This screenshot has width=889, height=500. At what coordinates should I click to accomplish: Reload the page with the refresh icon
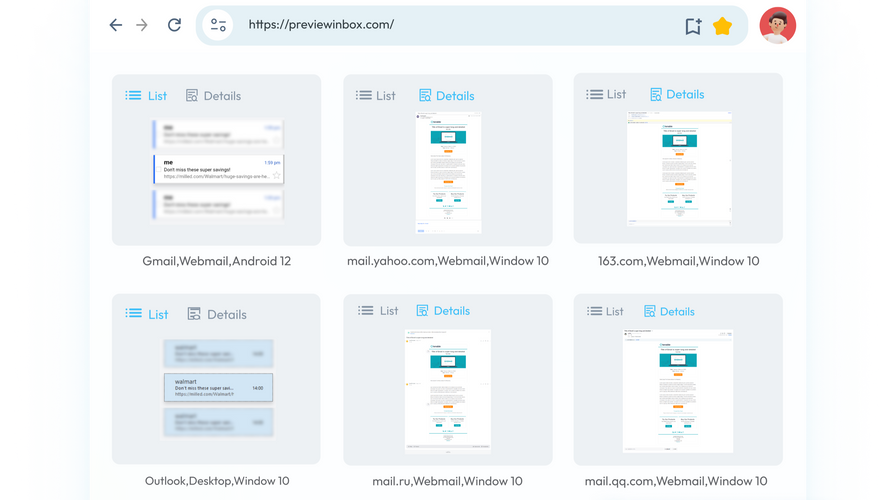pos(175,25)
